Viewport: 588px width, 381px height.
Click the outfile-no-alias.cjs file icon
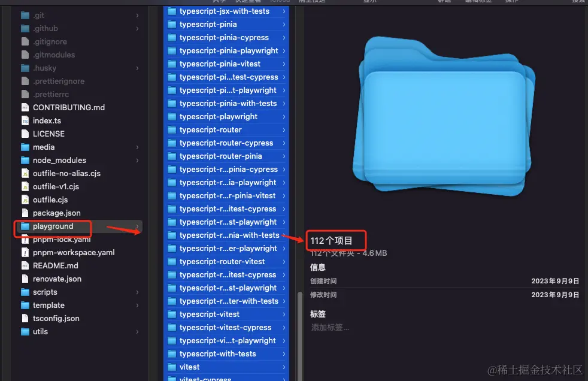click(25, 173)
